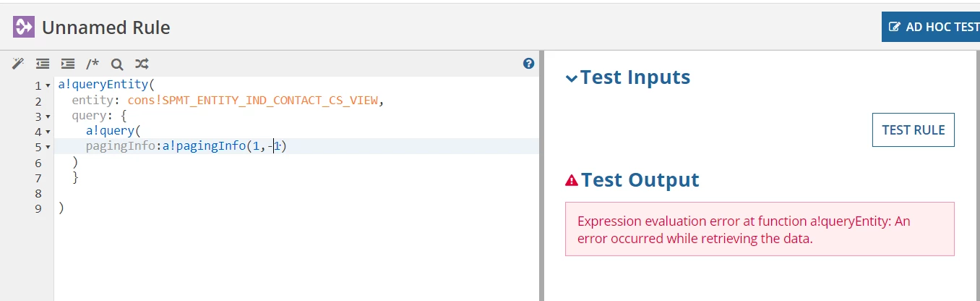The height and width of the screenshot is (301, 980).
Task: Click the purple rule icon beside title
Action: pos(24,27)
